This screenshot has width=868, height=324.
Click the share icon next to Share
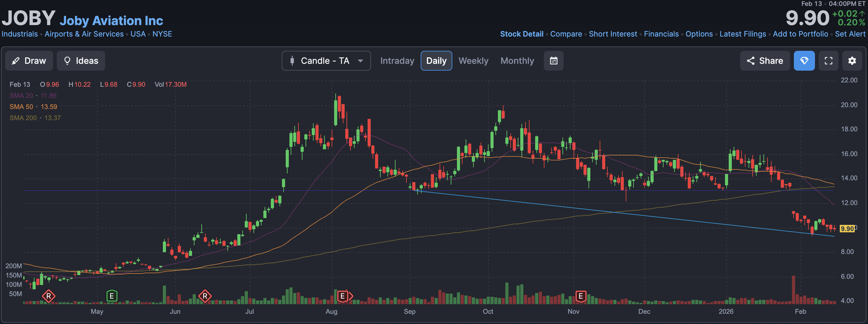tap(750, 61)
